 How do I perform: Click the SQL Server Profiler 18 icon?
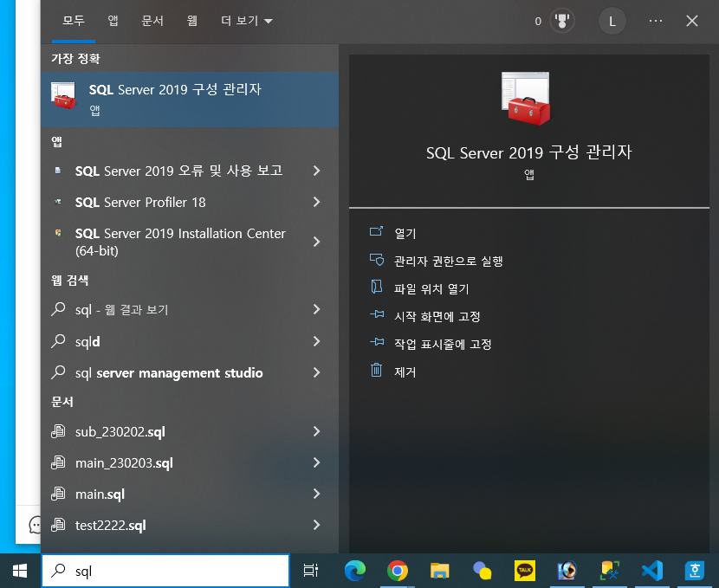pos(58,202)
